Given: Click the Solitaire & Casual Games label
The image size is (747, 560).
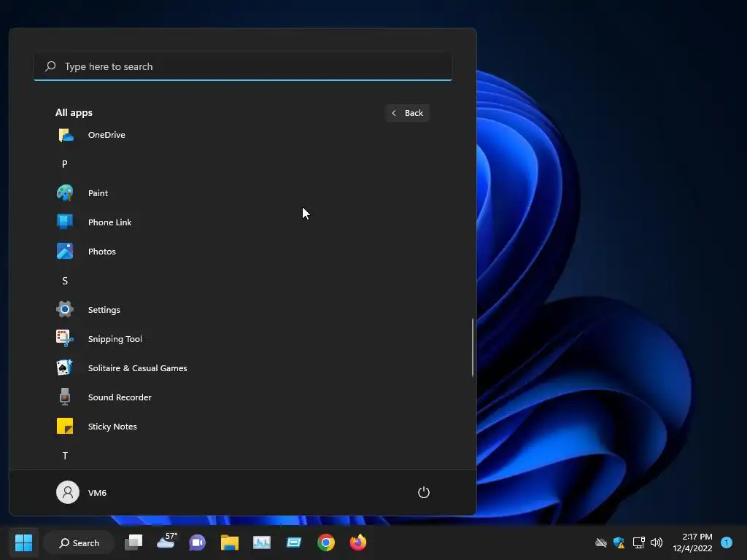Looking at the screenshot, I should [x=137, y=368].
